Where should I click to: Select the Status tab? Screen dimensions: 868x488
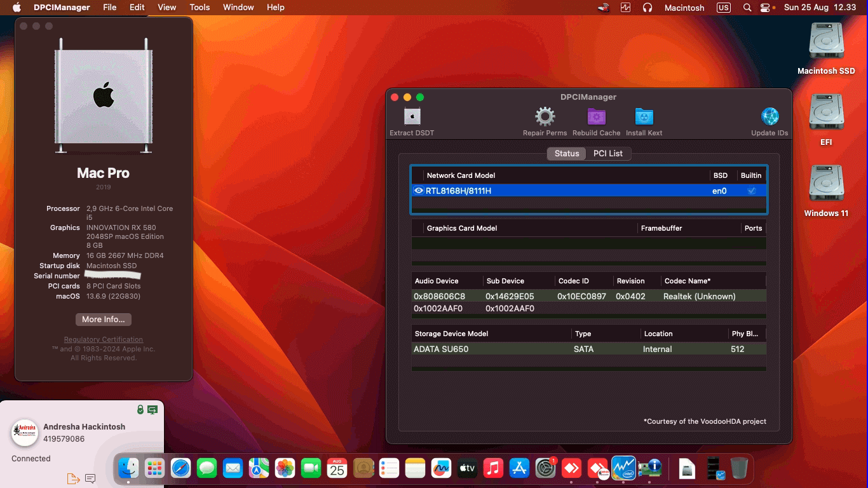pos(567,153)
